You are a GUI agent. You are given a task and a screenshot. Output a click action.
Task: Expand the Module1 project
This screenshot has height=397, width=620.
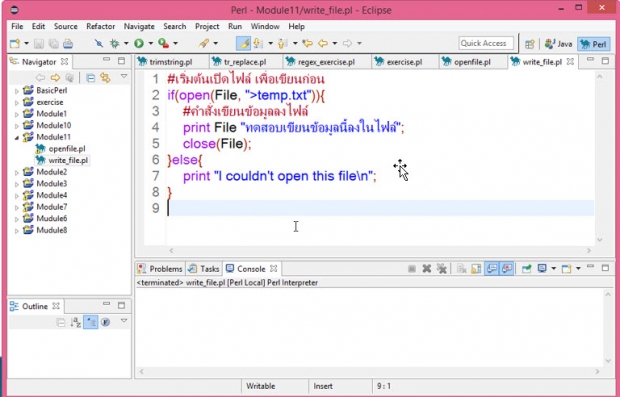(17, 114)
